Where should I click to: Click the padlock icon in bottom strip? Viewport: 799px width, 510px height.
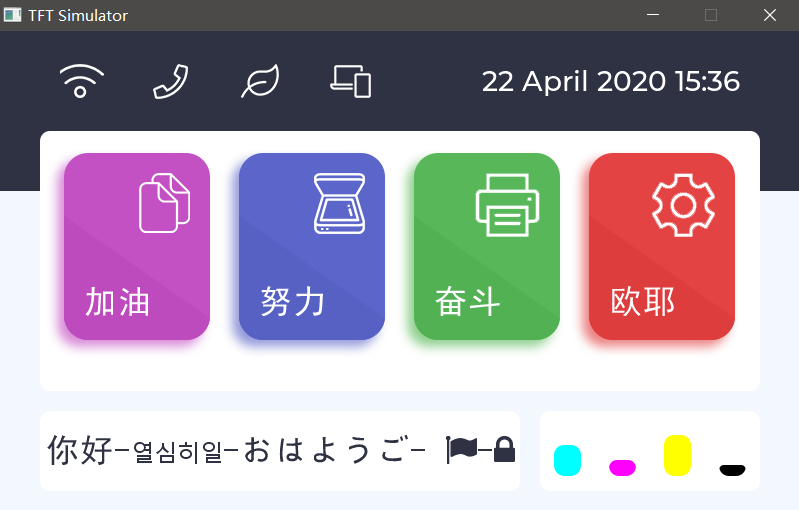click(x=504, y=450)
